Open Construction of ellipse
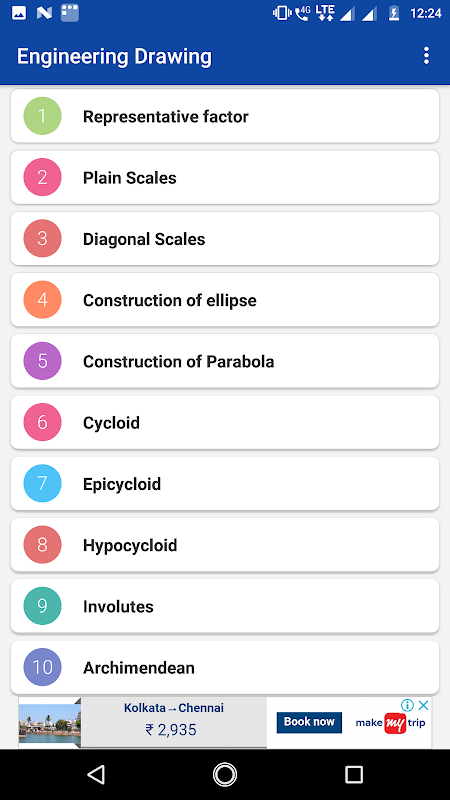The image size is (450, 800). point(225,299)
